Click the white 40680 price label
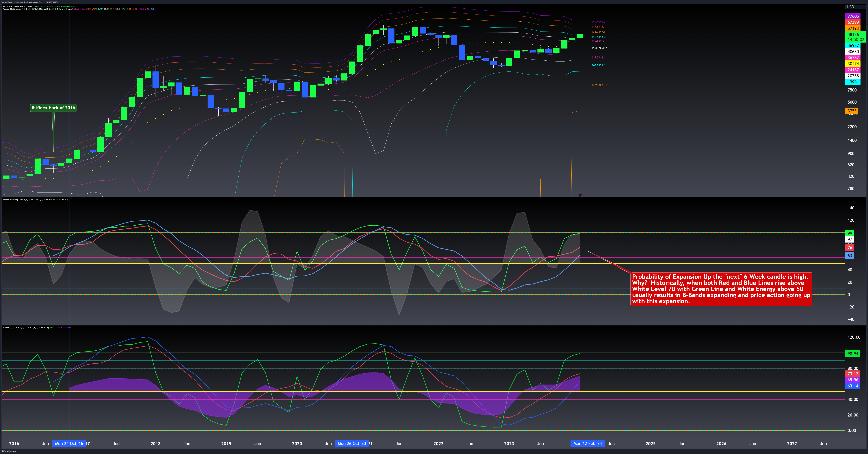Image resolution: width=868 pixels, height=454 pixels. 853,52
